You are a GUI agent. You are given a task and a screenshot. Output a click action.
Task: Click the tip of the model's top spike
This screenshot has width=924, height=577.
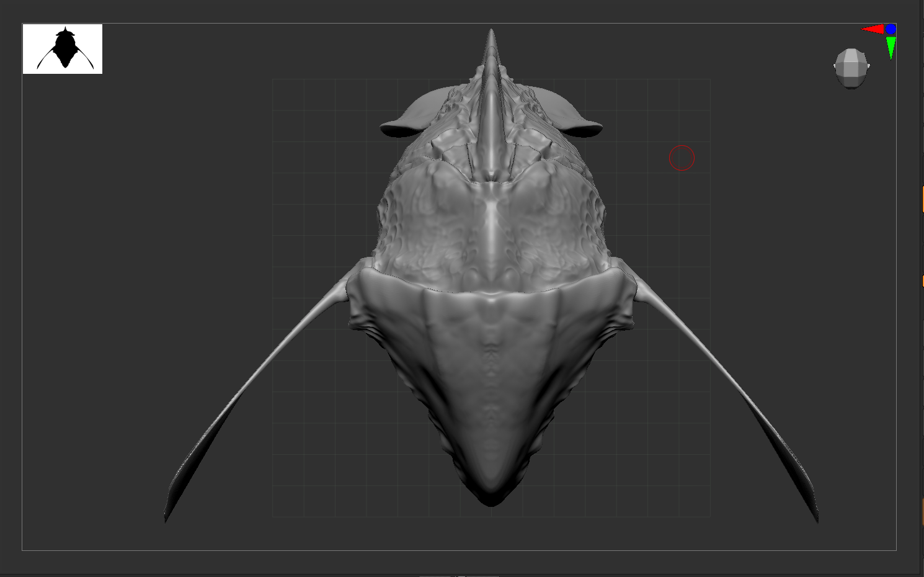[491, 32]
